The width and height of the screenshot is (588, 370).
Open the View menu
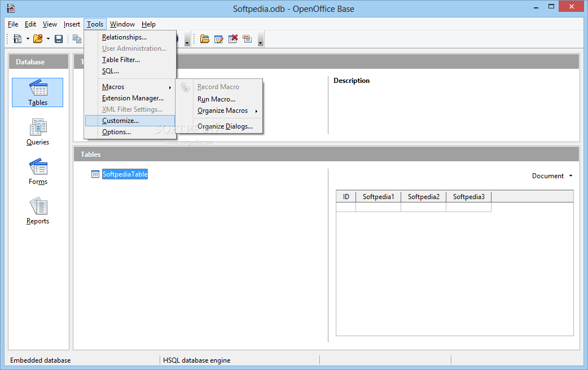tap(50, 24)
